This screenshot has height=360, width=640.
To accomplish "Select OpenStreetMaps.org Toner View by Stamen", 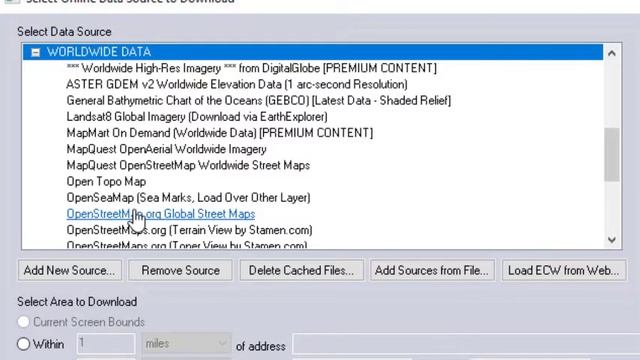I will (187, 245).
